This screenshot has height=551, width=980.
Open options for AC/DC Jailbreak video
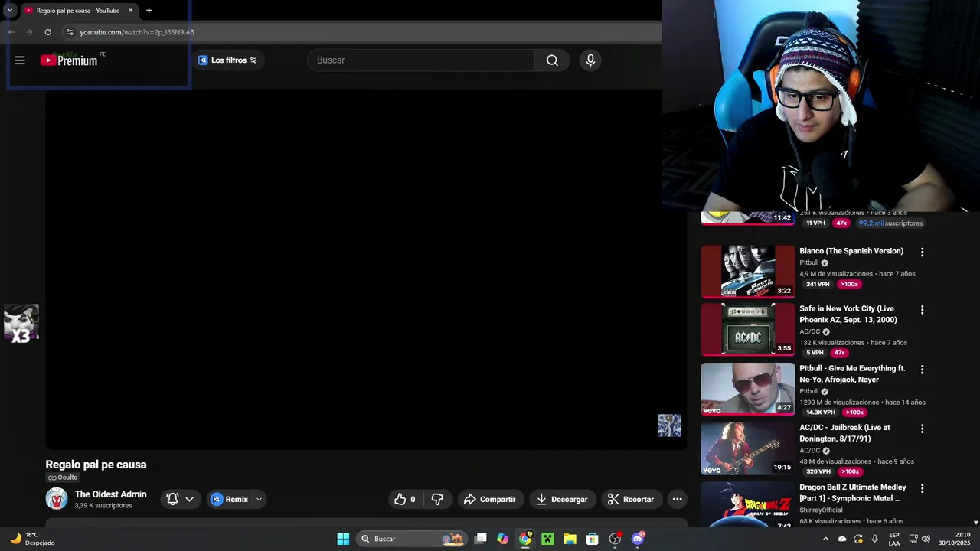tap(922, 429)
